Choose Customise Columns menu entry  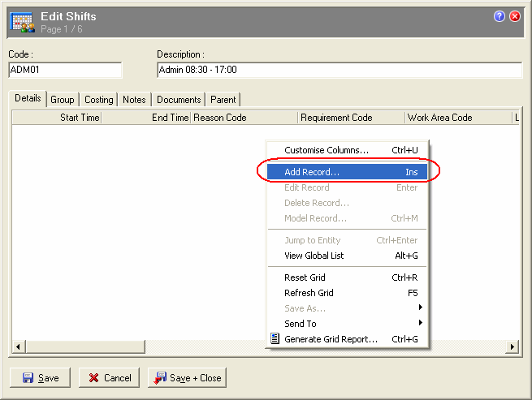348,150
